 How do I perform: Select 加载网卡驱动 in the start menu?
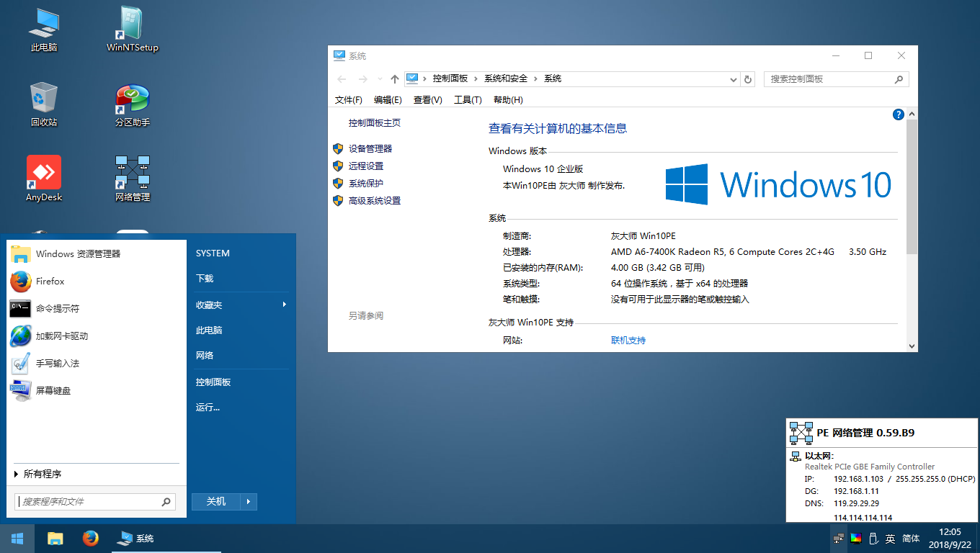click(x=97, y=336)
